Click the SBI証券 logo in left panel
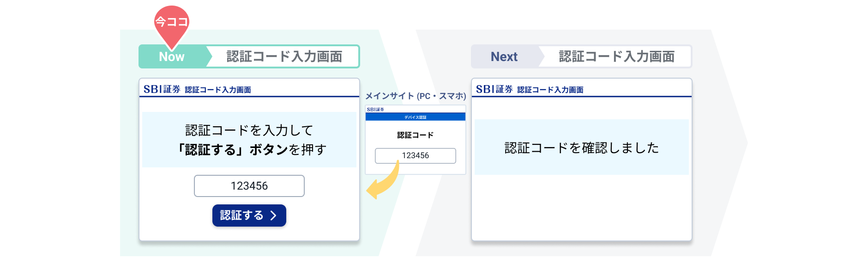The image size is (868, 271). pyautogui.click(x=162, y=89)
